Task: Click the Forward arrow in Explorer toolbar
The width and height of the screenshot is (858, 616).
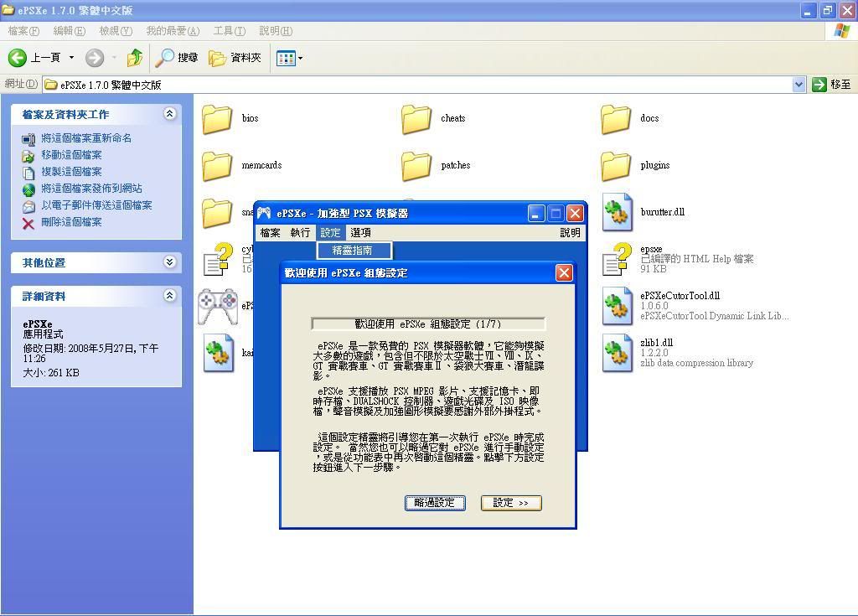Action: [x=95, y=58]
